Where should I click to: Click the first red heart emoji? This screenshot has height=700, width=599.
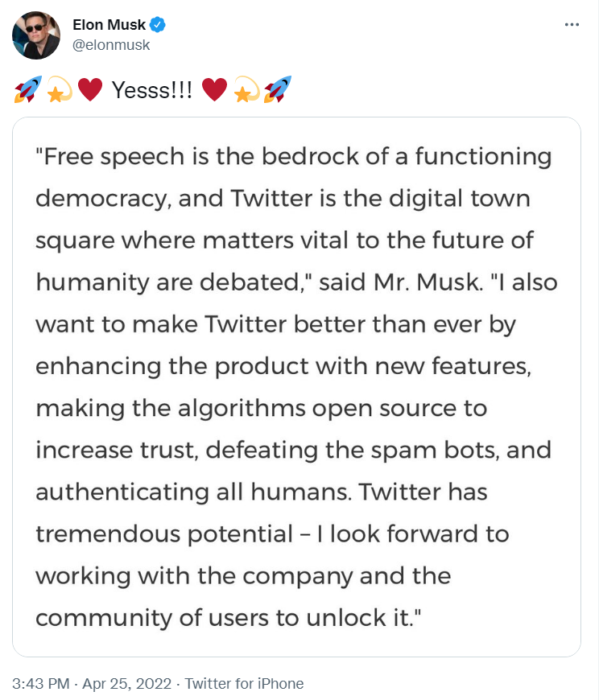point(90,90)
